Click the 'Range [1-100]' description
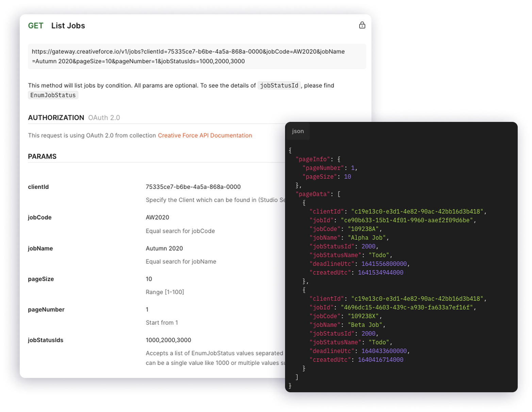532x412 pixels. pyautogui.click(x=165, y=292)
